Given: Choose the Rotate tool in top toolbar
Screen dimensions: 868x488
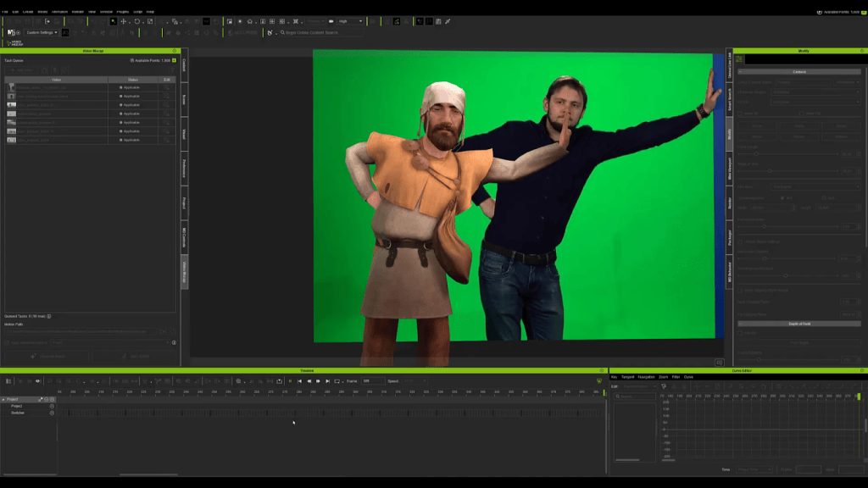Looking at the screenshot, I should [x=137, y=21].
